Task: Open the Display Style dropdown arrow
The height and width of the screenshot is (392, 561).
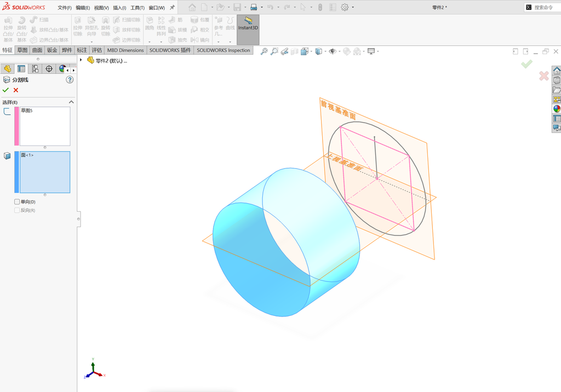Action: coord(325,51)
